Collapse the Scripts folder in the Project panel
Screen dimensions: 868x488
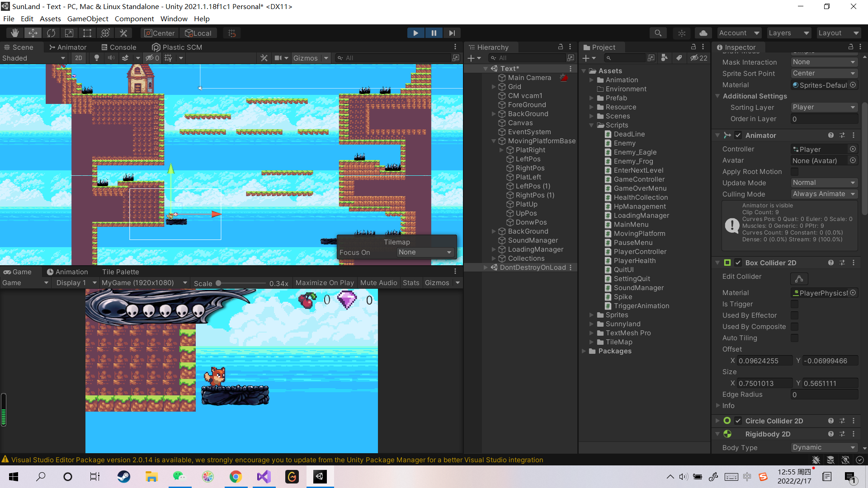pyautogui.click(x=592, y=125)
